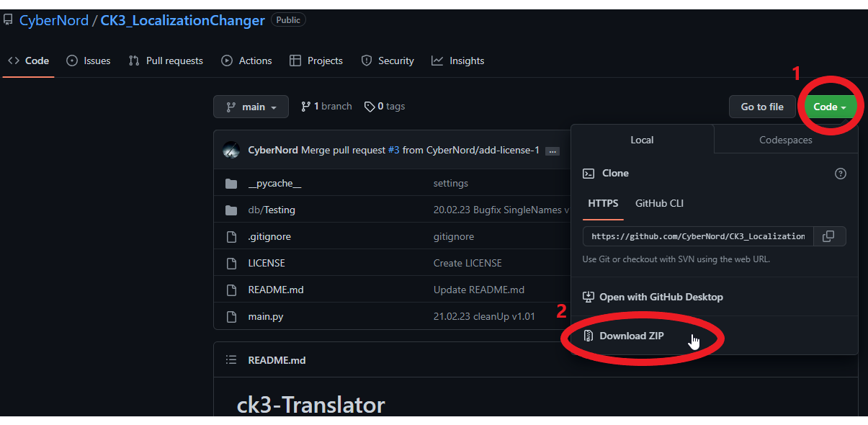Open the LICENSE file
868x425 pixels.
point(267,263)
